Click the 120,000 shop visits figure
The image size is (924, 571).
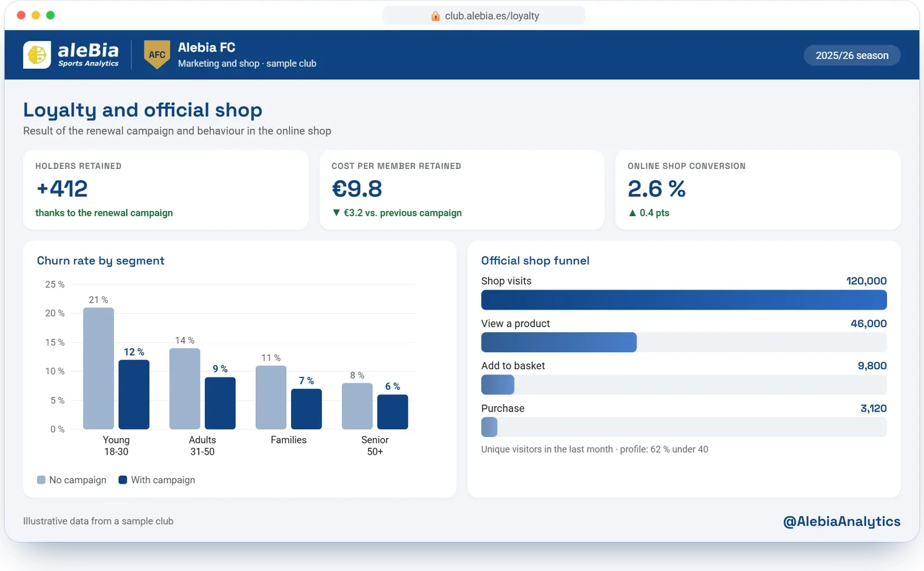coord(866,281)
